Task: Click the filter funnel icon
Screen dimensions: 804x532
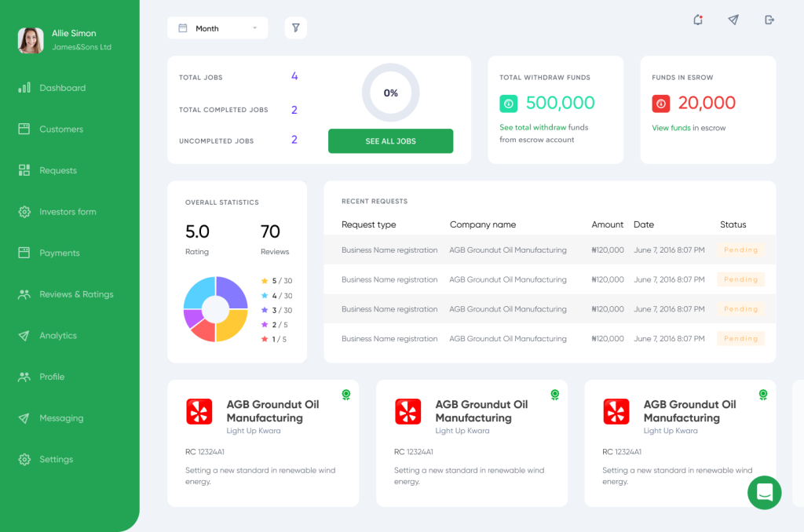Action: point(296,28)
